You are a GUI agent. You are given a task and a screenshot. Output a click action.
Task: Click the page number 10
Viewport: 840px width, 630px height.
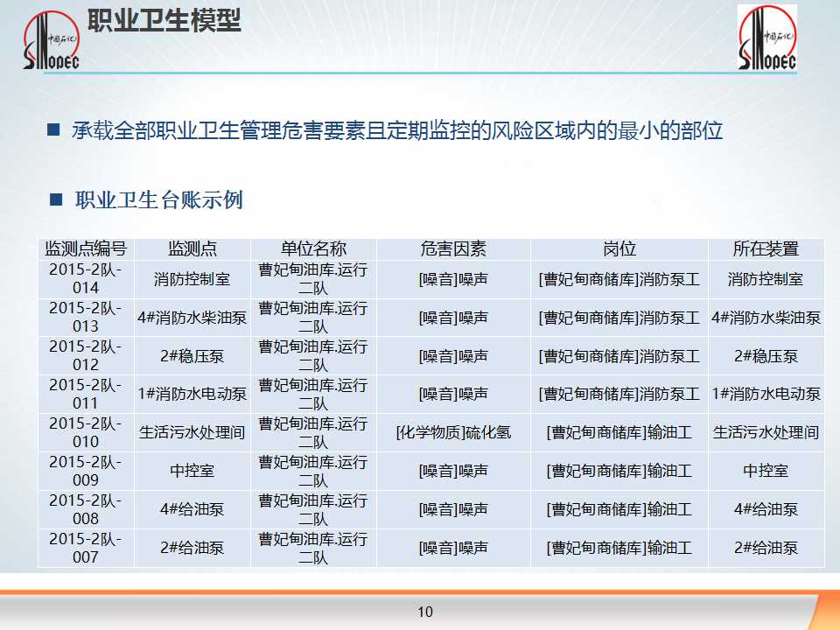(425, 612)
